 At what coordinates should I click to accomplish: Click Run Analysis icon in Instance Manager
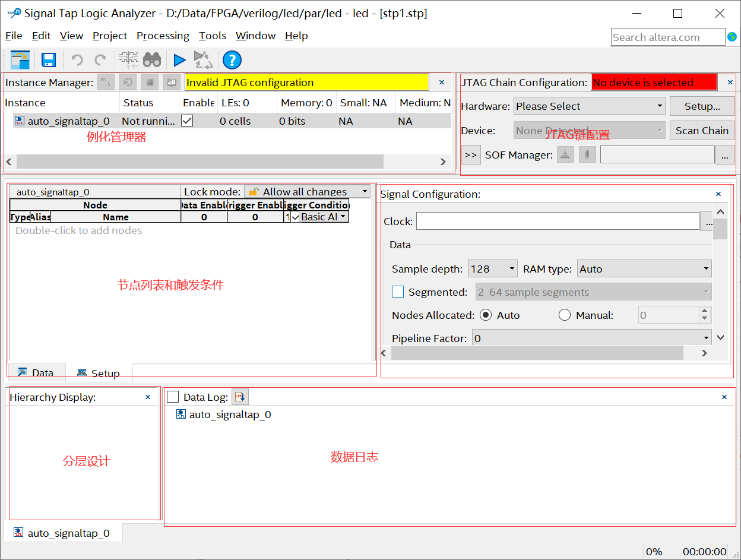106,83
